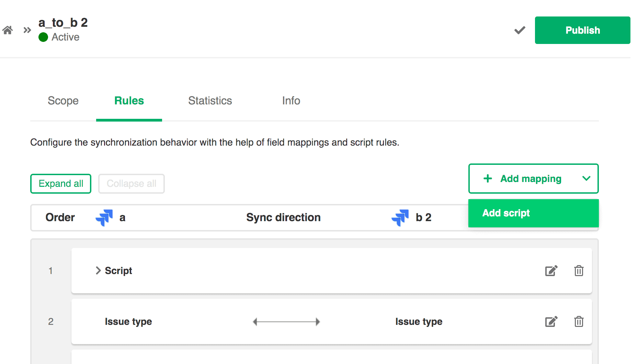The height and width of the screenshot is (364, 638).
Task: Edit the Script rule
Action: click(551, 271)
